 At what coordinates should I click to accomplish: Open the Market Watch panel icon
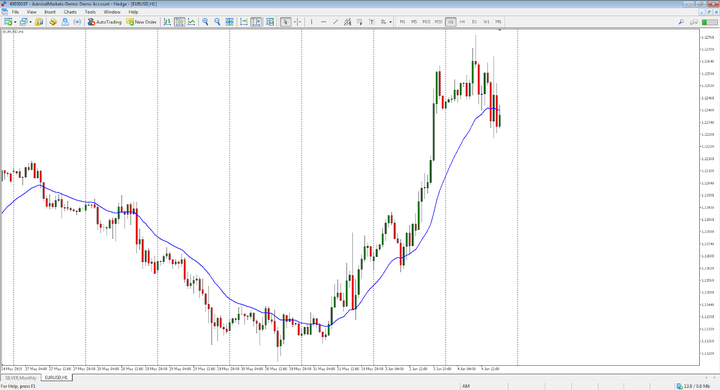point(39,22)
